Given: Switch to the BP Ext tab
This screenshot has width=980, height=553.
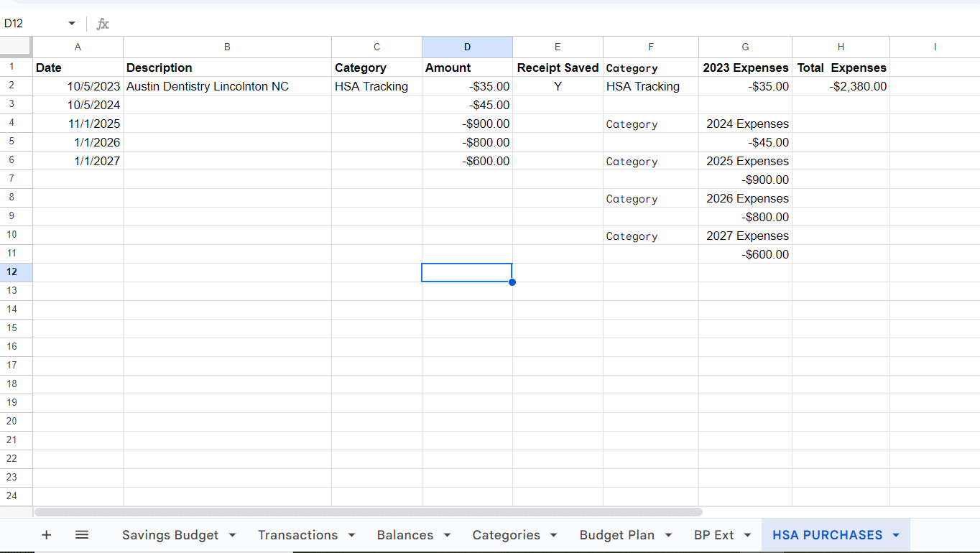Looking at the screenshot, I should [x=714, y=535].
